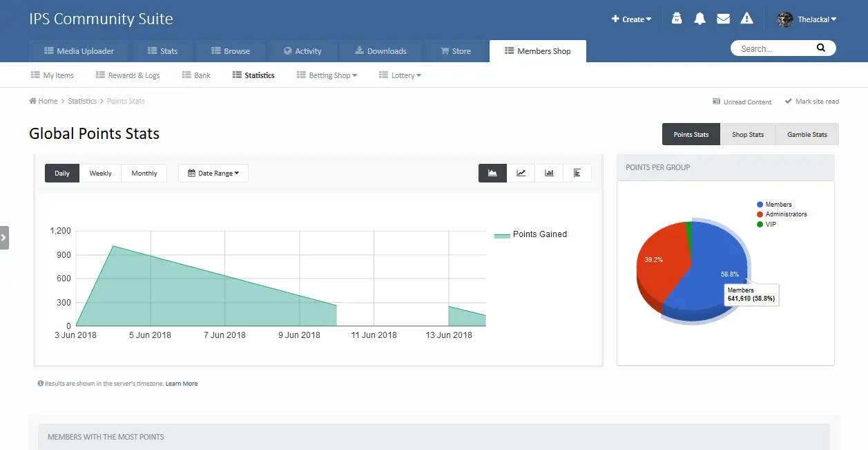This screenshot has height=450, width=868.
Task: Click the search magnifier icon
Action: pyautogui.click(x=820, y=48)
